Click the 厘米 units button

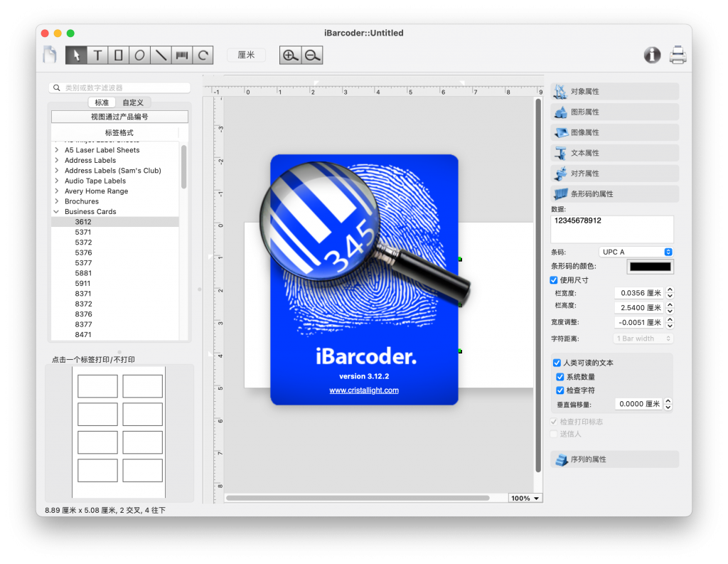pyautogui.click(x=247, y=55)
